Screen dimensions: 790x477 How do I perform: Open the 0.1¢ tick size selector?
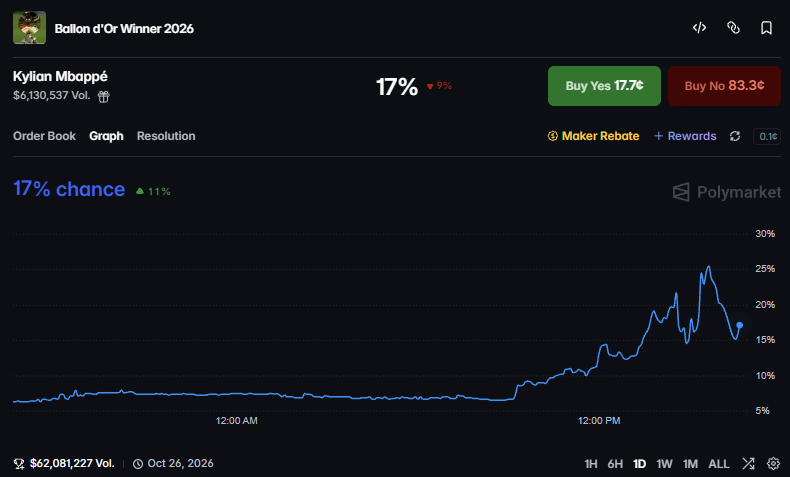point(766,136)
